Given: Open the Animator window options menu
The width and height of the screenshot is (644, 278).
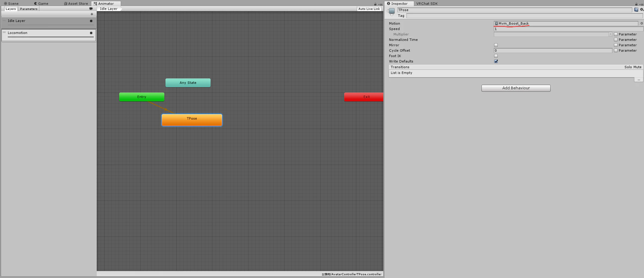Looking at the screenshot, I should point(381,4).
